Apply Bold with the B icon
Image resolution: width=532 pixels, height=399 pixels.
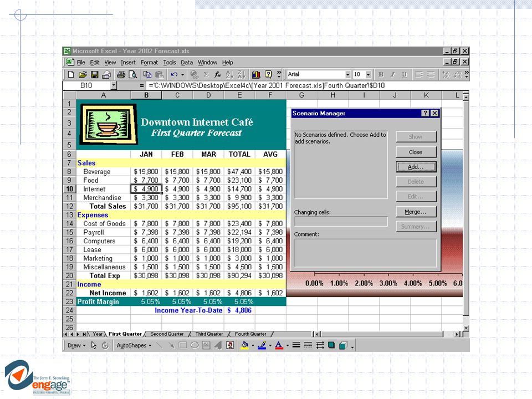coord(381,74)
